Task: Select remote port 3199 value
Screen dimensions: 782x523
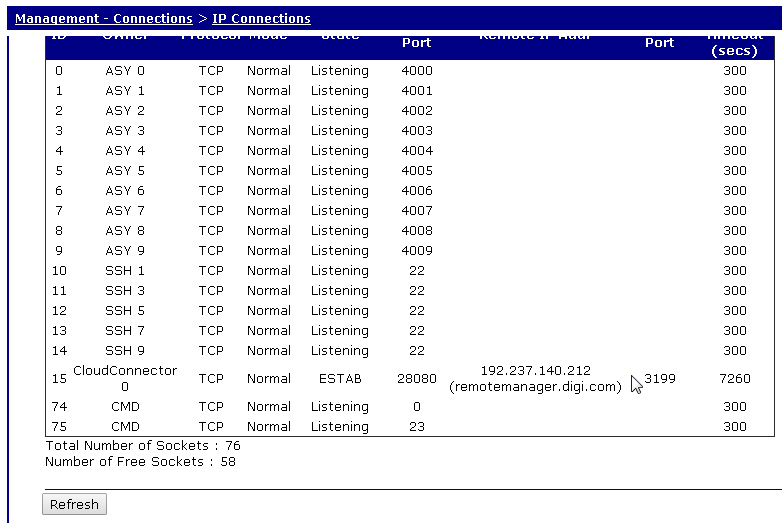Action: point(660,379)
